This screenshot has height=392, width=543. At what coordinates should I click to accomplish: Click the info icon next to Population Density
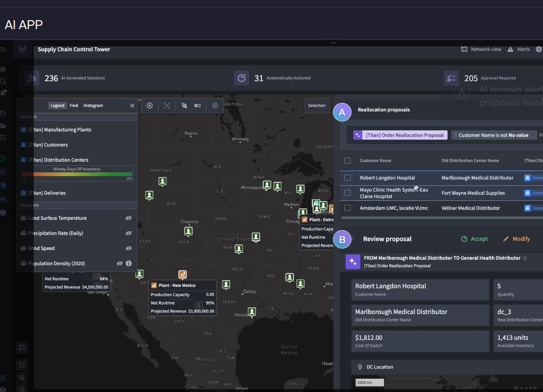129,263
